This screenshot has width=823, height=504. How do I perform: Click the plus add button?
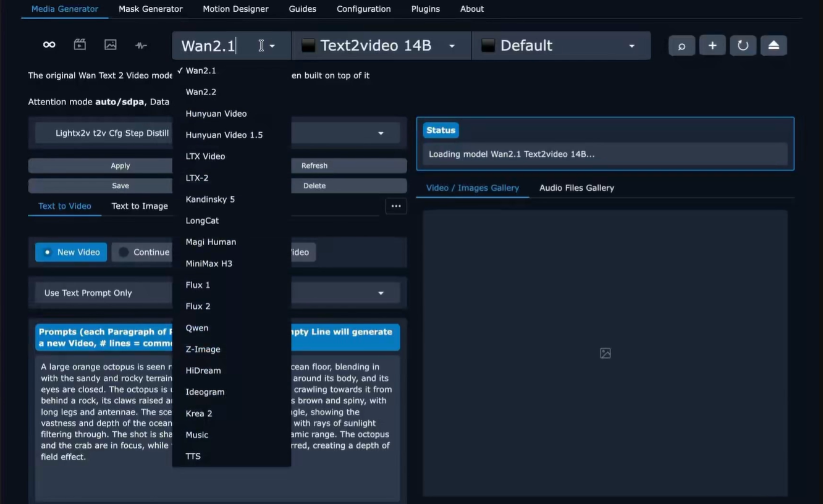(x=712, y=46)
